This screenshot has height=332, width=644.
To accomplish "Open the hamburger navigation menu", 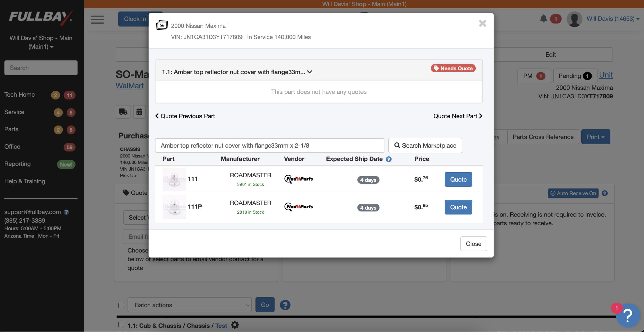I will 97,19.
